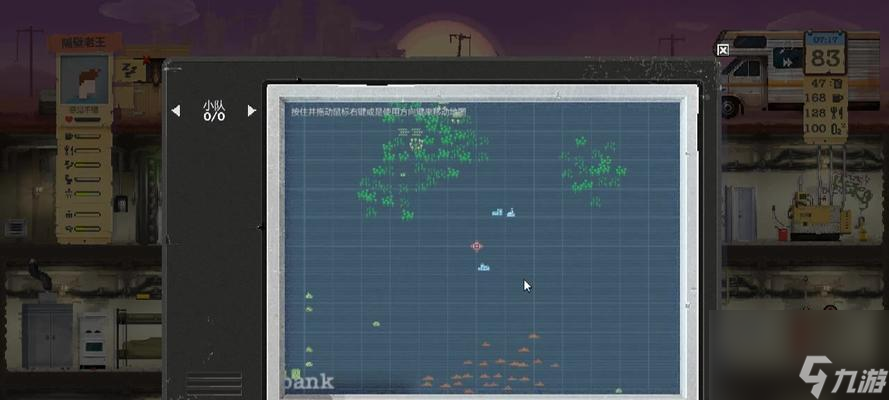The height and width of the screenshot is (400, 889).
Task: Click the green square marker above bank label
Action: coord(295,373)
